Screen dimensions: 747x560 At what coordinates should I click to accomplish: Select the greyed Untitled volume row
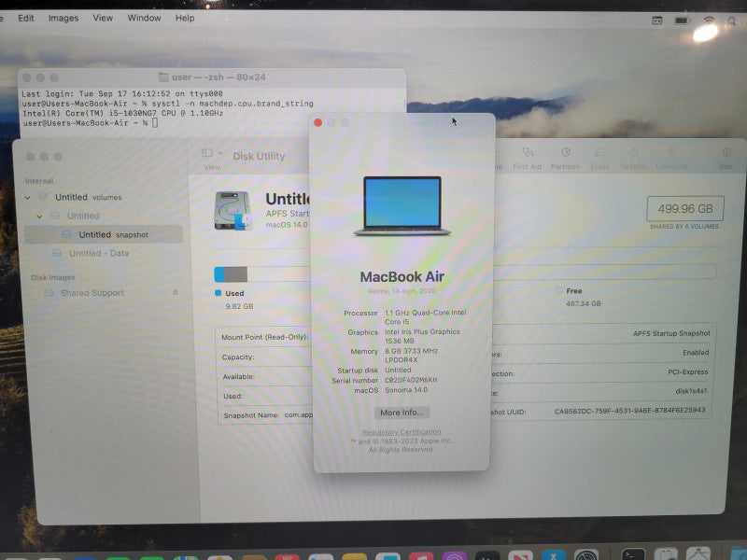[x=83, y=216]
